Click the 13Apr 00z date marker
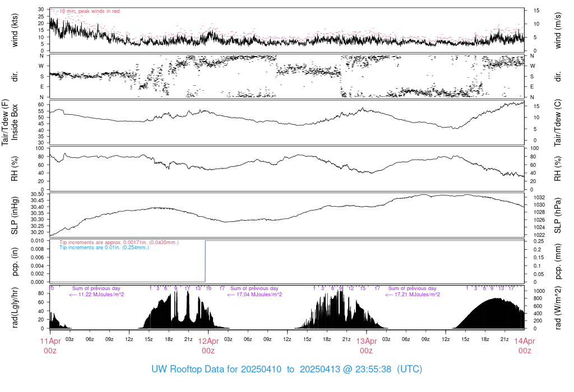The image size is (574, 392). [x=366, y=346]
